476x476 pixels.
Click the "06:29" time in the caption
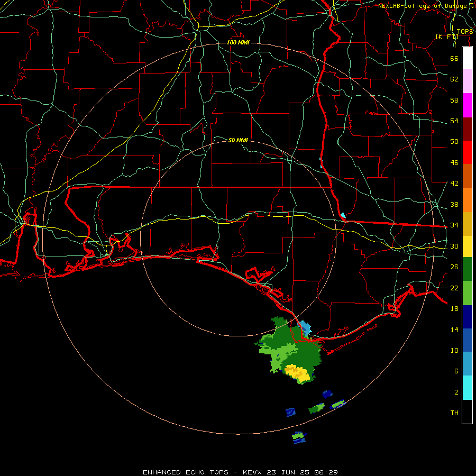[x=326, y=472]
